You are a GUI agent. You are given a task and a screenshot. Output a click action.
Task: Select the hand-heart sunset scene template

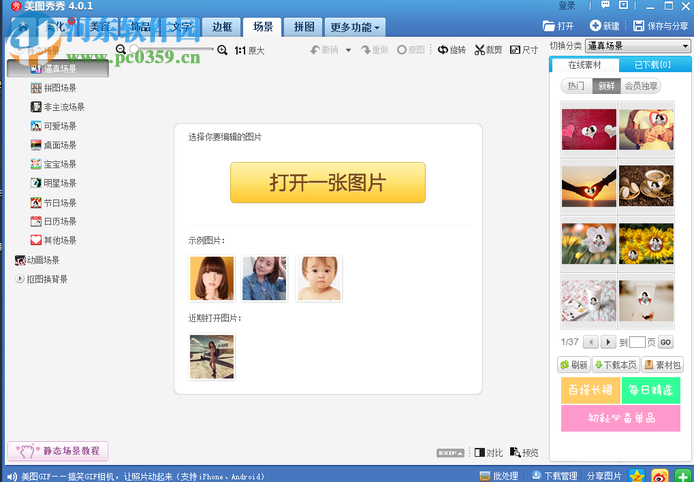(589, 186)
